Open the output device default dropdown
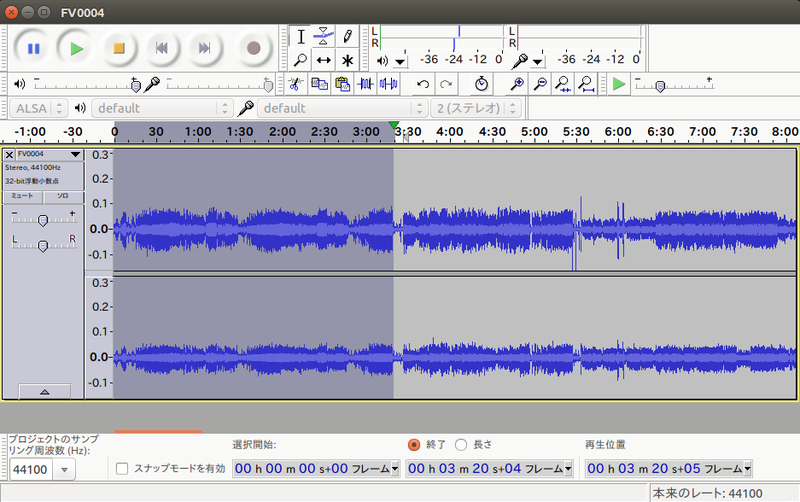The image size is (800, 502). [162, 108]
